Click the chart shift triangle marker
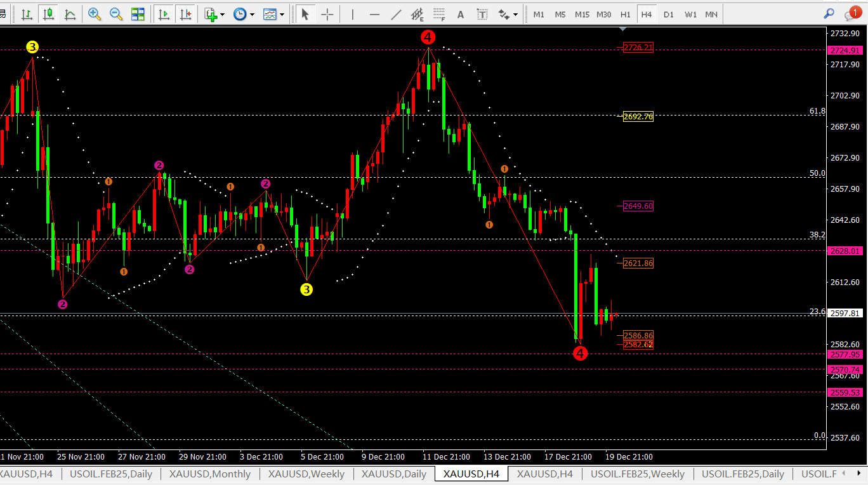Screen dimensions: 868x485 [623, 29]
